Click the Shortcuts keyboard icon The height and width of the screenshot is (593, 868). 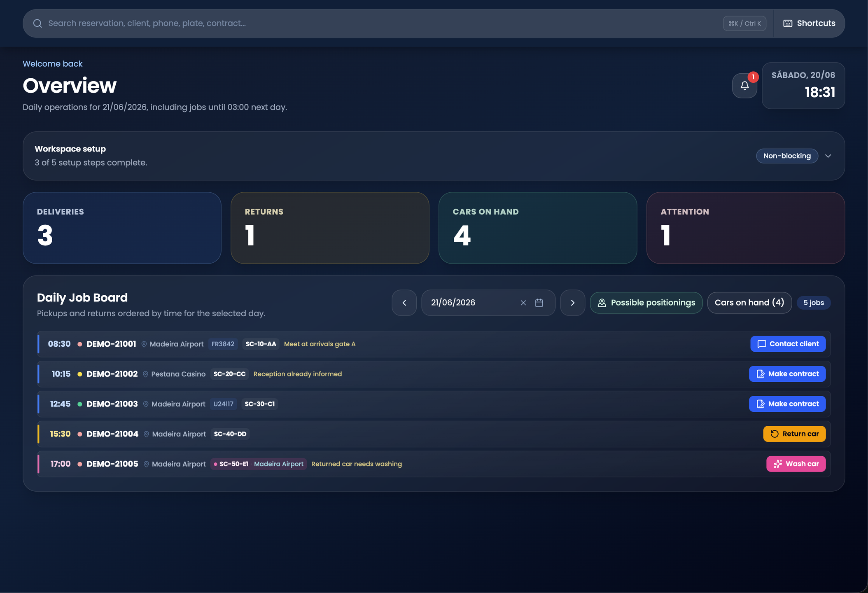tap(788, 23)
